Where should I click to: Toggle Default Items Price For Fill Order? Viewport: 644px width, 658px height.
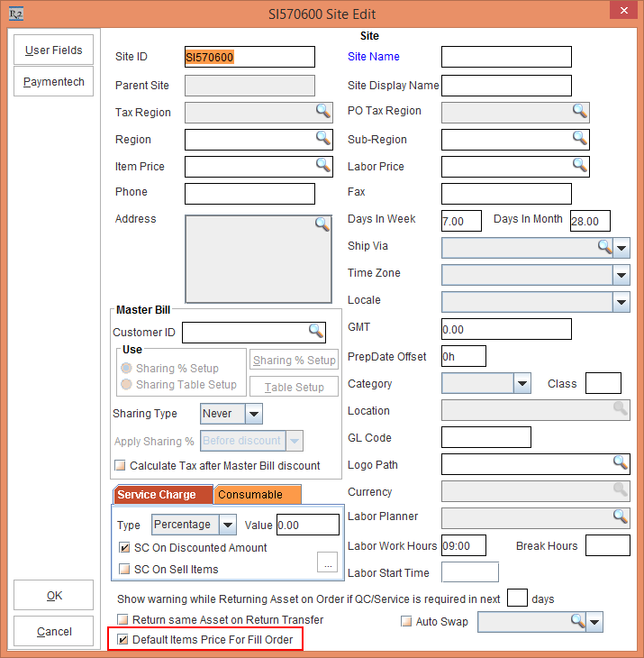122,640
